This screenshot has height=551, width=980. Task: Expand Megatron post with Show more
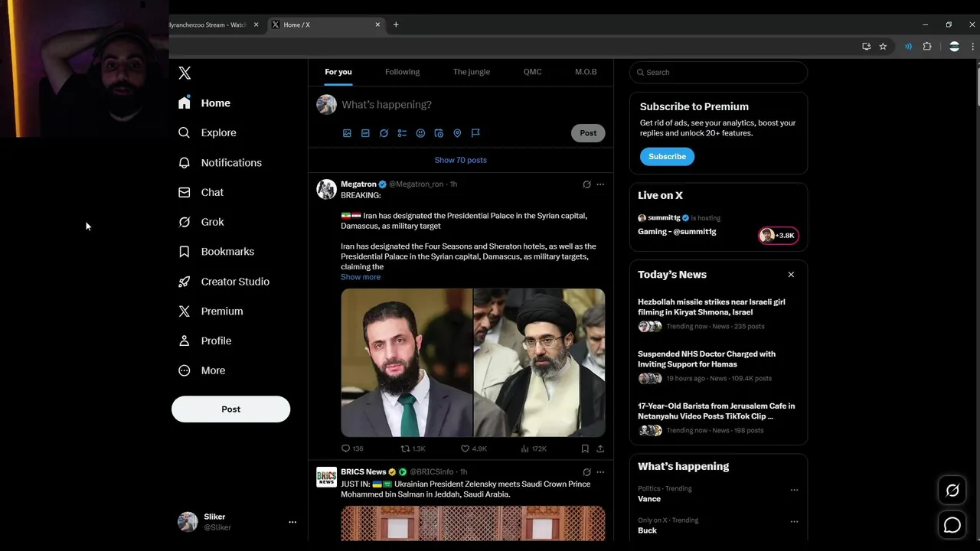tap(361, 277)
